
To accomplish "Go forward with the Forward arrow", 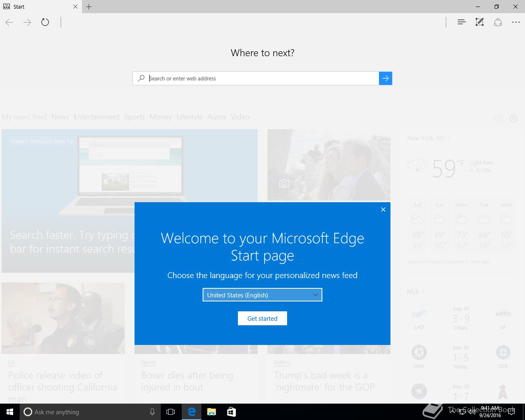I will pyautogui.click(x=27, y=22).
